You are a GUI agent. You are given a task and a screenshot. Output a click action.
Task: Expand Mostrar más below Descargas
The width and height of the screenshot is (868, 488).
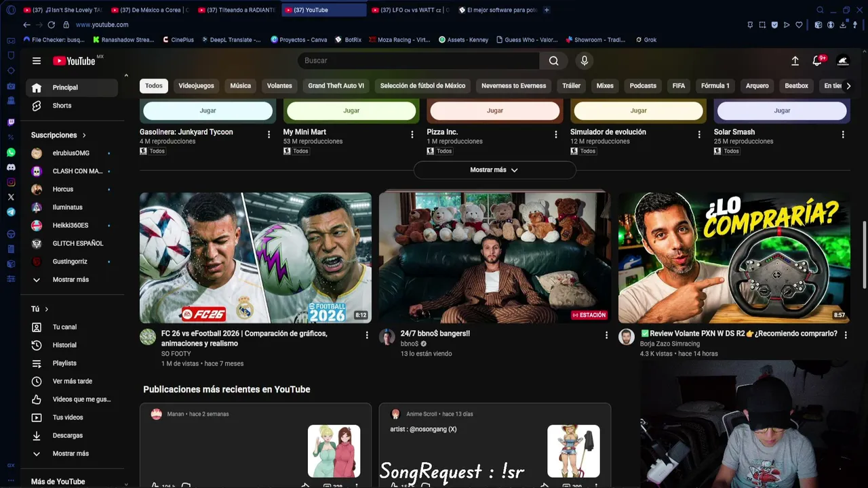[71, 454]
